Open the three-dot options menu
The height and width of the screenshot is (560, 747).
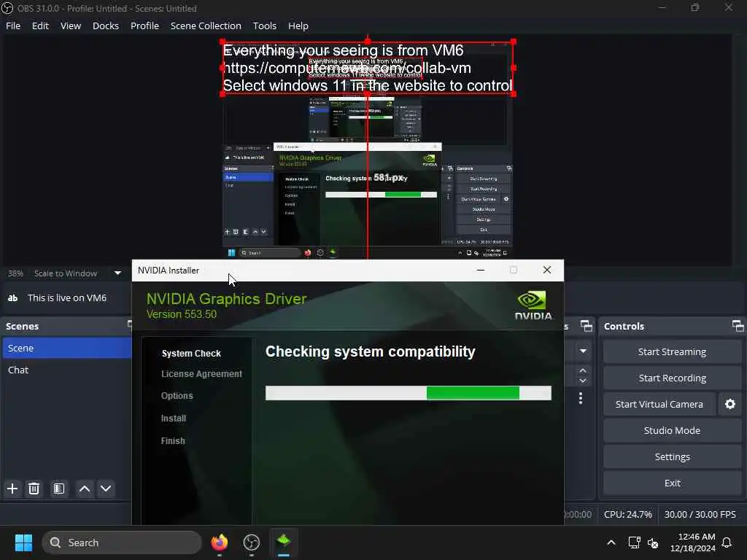point(580,398)
